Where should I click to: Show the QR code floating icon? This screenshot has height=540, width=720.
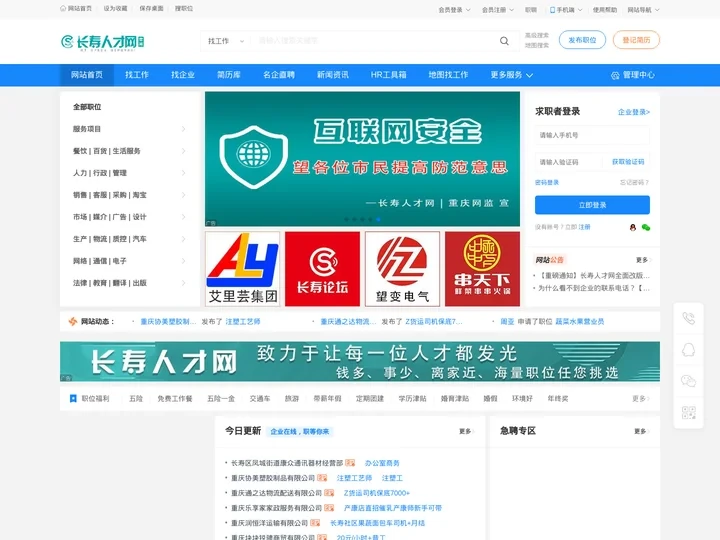(x=688, y=412)
